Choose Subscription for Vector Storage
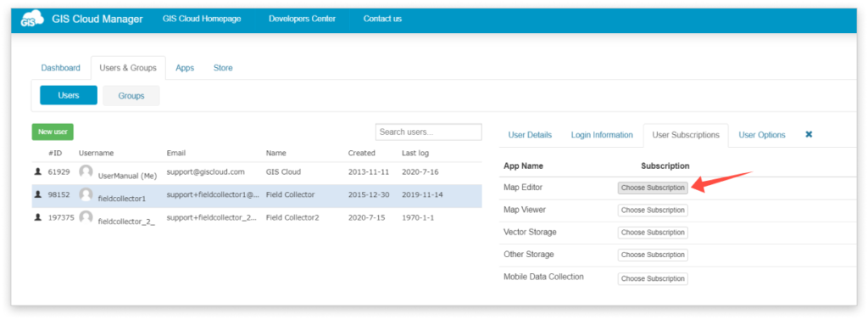This screenshot has height=320, width=868. [653, 233]
